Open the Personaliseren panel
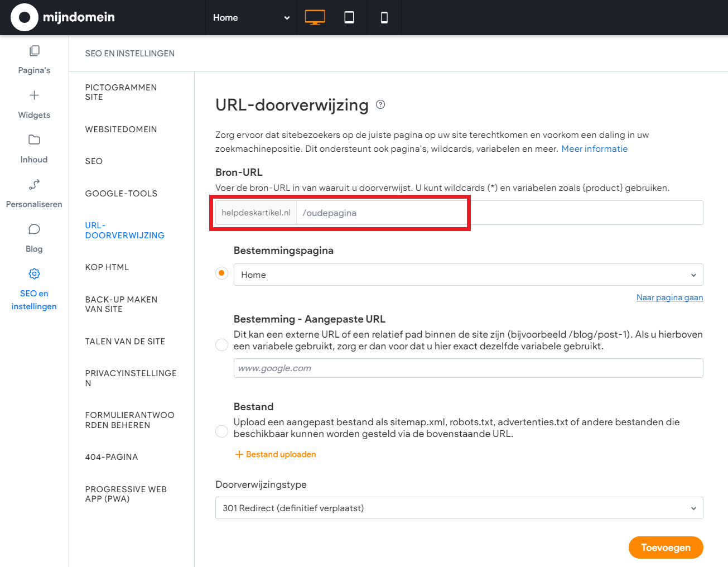Screen dimensions: 728x567 [x=34, y=193]
